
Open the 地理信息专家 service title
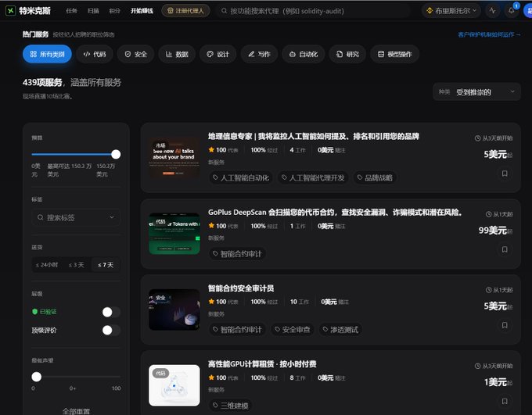point(314,136)
